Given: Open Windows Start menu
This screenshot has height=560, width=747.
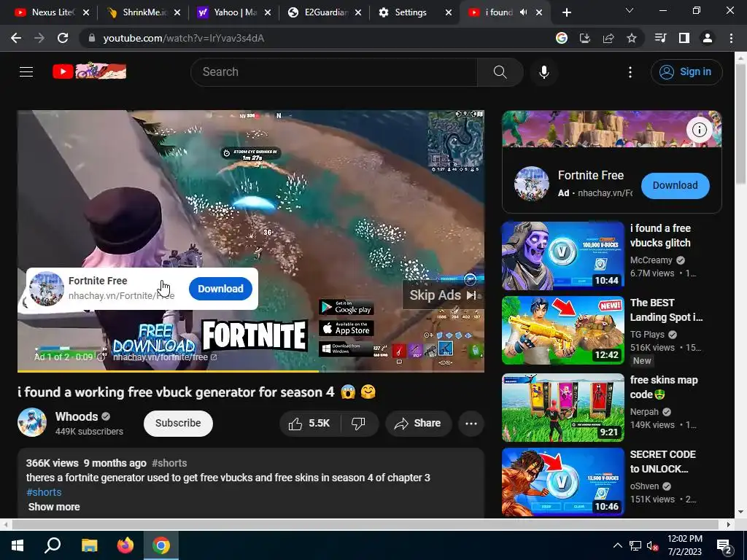Looking at the screenshot, I should coord(18,545).
